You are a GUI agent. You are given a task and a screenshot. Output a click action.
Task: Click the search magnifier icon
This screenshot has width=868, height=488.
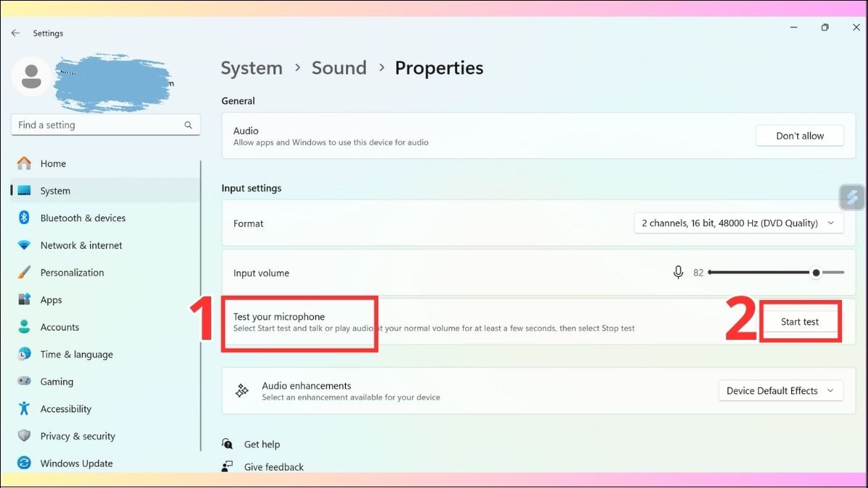pyautogui.click(x=188, y=125)
